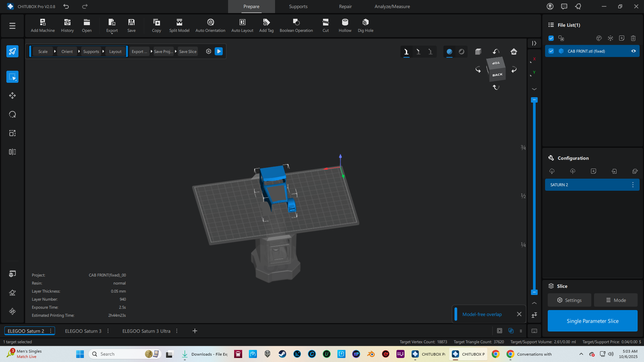This screenshot has width=644, height=362.
Task: Run Split Model tool
Action: [179, 25]
